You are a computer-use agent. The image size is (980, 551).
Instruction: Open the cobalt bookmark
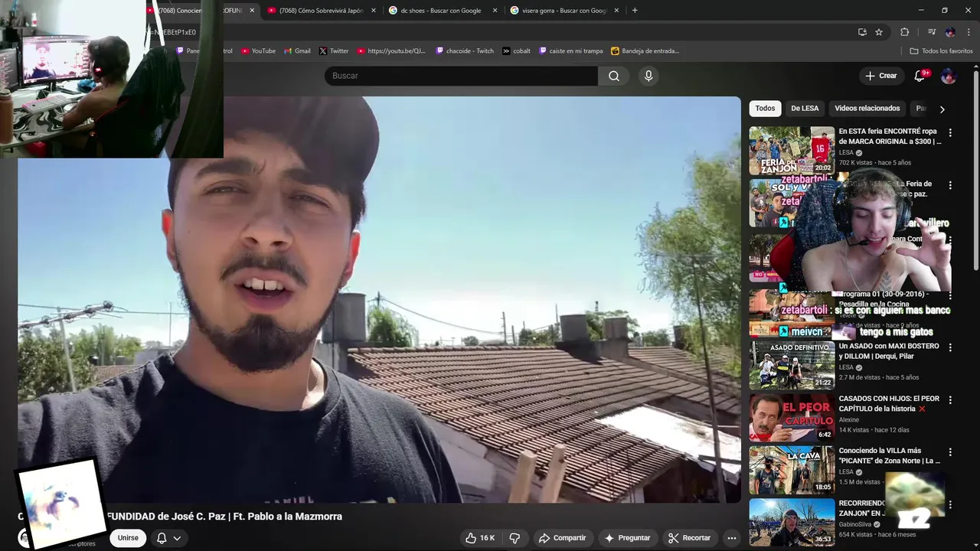pos(517,51)
